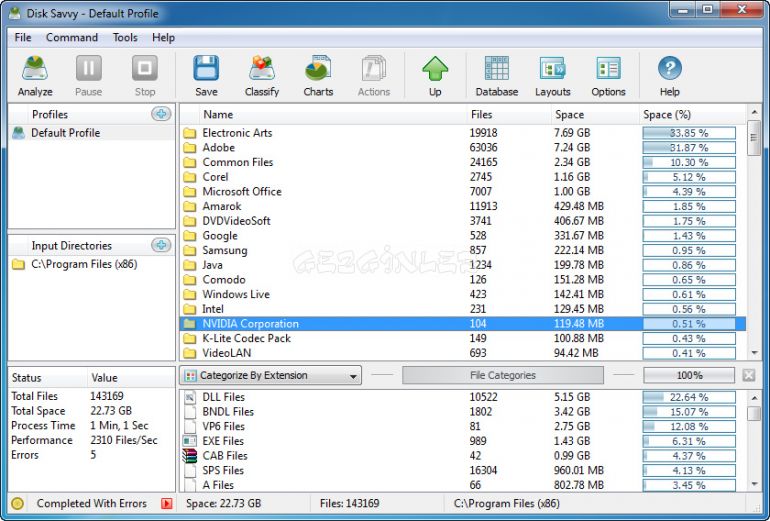The width and height of the screenshot is (770, 521).
Task: Select the Comodo row
Action: tap(463, 280)
